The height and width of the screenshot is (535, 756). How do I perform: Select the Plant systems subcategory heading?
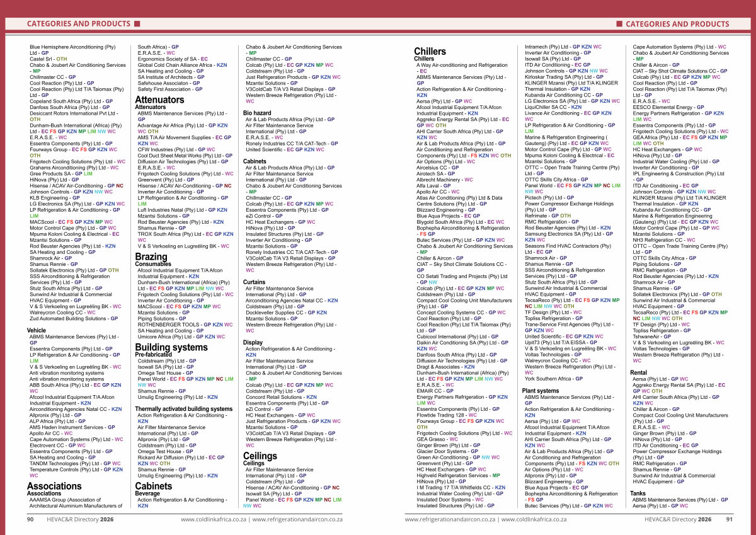541,391
